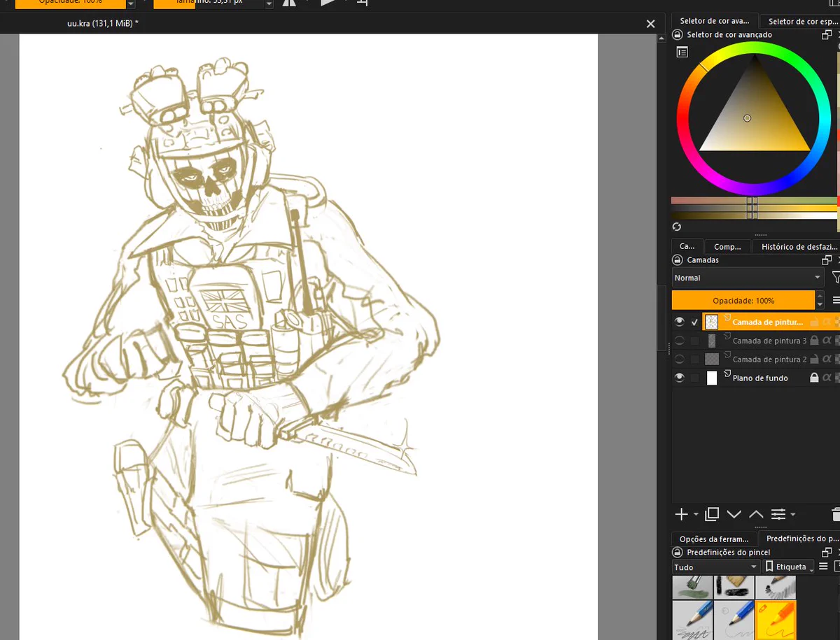Close the uu.kra document tab
This screenshot has height=640, width=840.
pos(650,24)
